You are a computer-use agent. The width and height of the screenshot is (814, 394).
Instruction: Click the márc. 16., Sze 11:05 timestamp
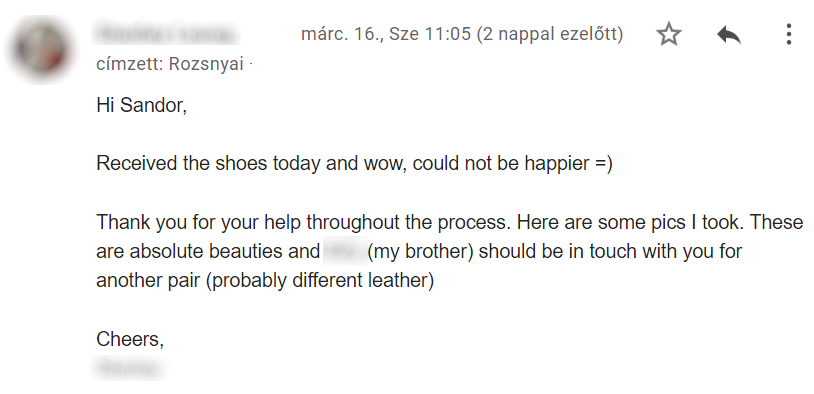pos(386,34)
